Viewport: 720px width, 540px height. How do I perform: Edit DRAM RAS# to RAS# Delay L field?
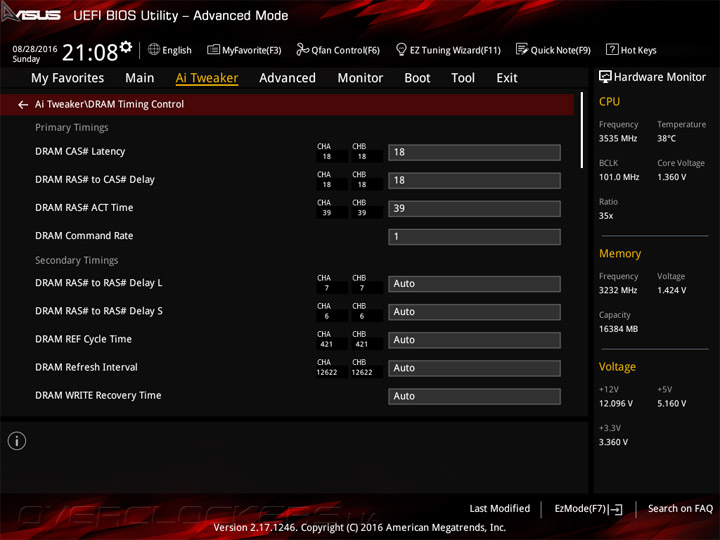tap(474, 284)
